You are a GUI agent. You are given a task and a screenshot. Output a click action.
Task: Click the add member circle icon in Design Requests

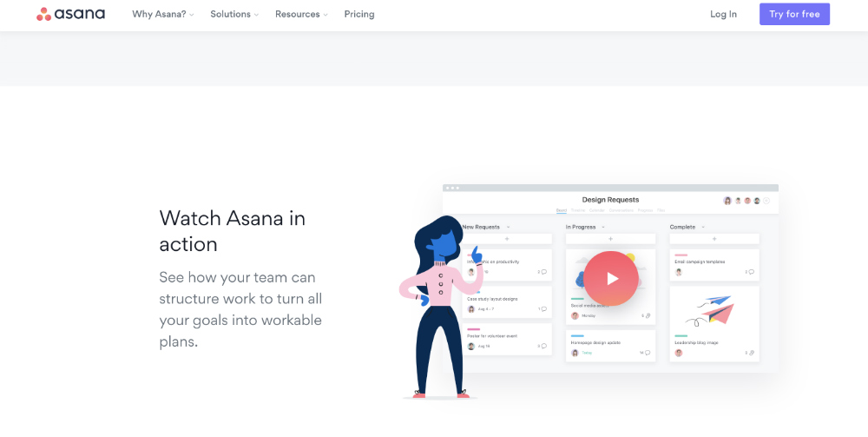766,201
